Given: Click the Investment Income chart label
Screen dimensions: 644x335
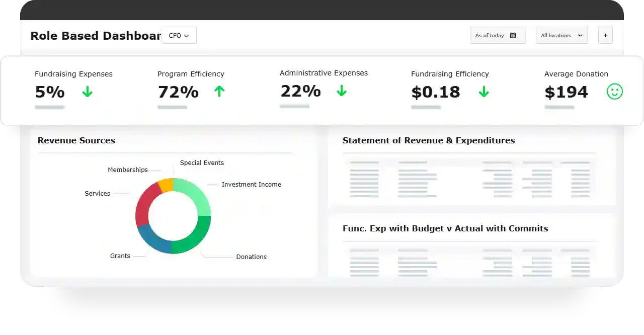Looking at the screenshot, I should tap(252, 185).
